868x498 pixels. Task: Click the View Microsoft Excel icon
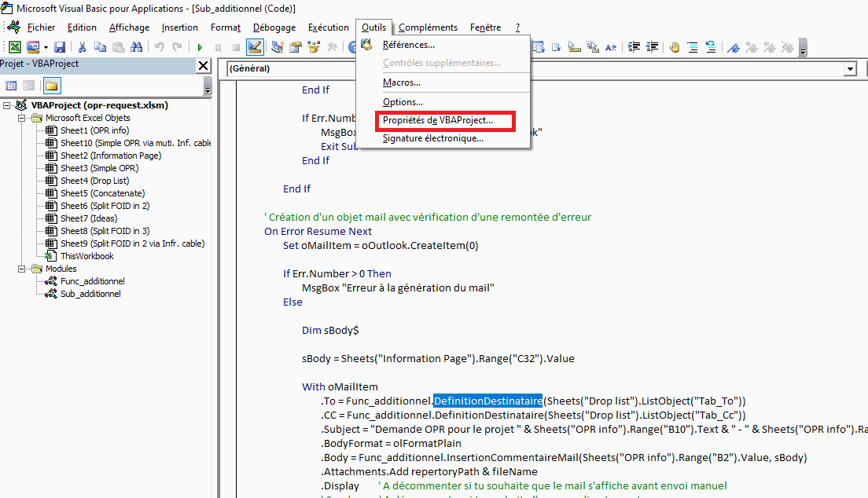click(x=14, y=47)
